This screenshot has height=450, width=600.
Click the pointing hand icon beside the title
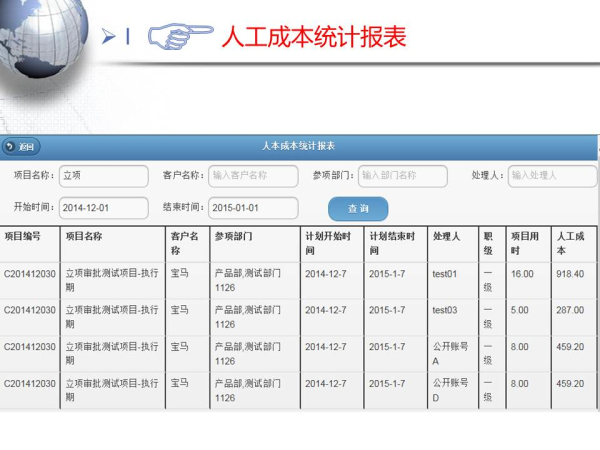click(180, 36)
